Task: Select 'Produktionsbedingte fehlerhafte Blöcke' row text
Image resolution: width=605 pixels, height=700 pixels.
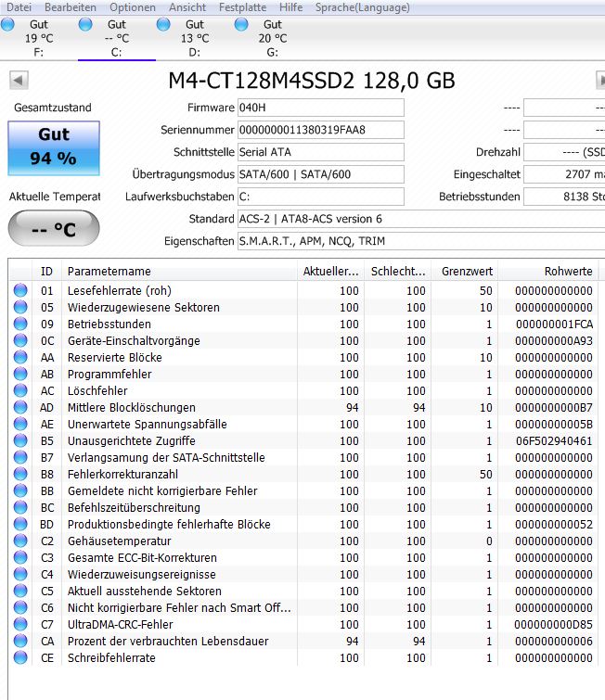Action: pyautogui.click(x=169, y=524)
